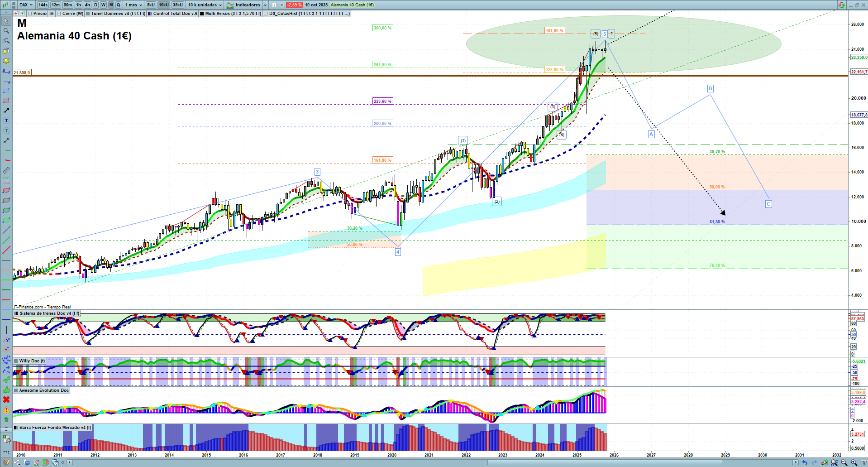Select the cursor pointer tool in left toolbar

pos(6,21)
